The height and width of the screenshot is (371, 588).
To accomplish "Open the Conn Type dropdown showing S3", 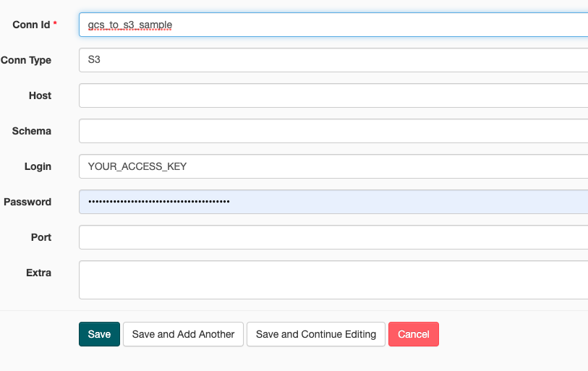I will coord(333,60).
